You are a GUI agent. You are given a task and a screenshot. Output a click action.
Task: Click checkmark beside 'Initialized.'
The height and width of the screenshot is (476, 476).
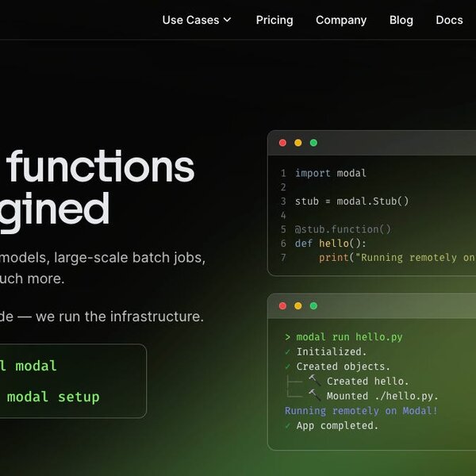[x=288, y=351]
